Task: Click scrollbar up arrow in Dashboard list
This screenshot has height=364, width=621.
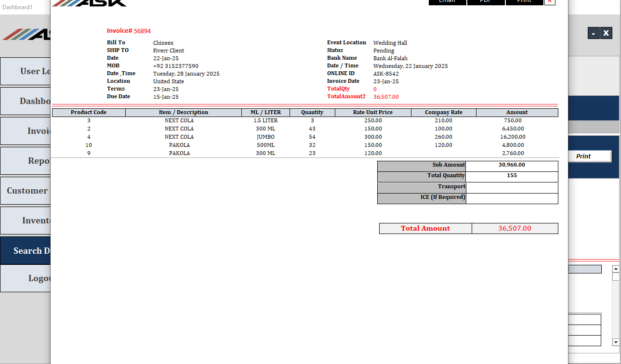Action: (616, 269)
